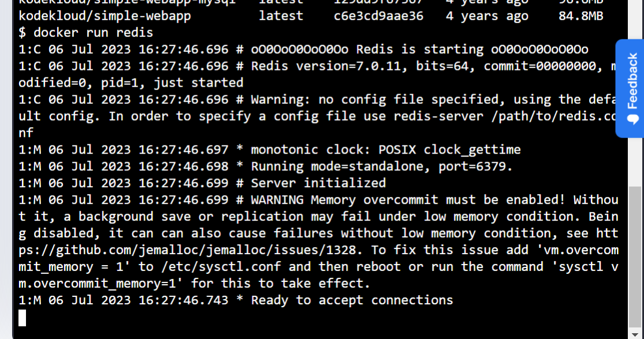Focus the terminal at the block cursor
Screen dimensions: 644x339
coord(23,317)
